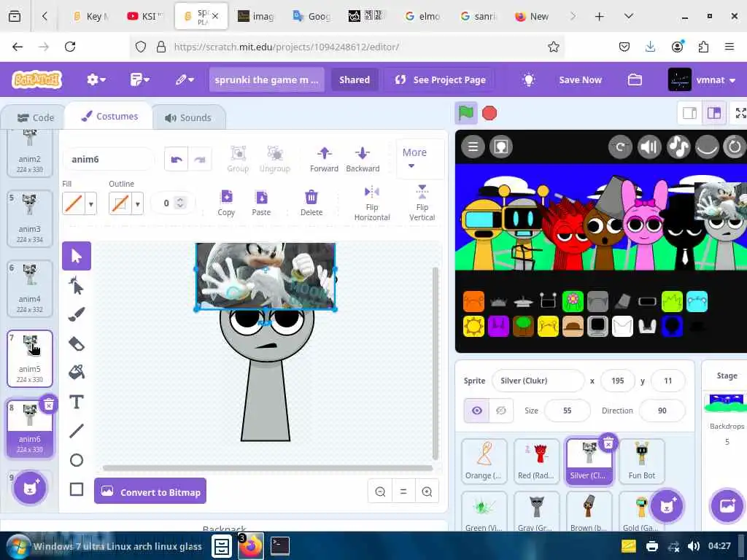Switch to the Code tab
This screenshot has width=747, height=560.
coord(35,117)
